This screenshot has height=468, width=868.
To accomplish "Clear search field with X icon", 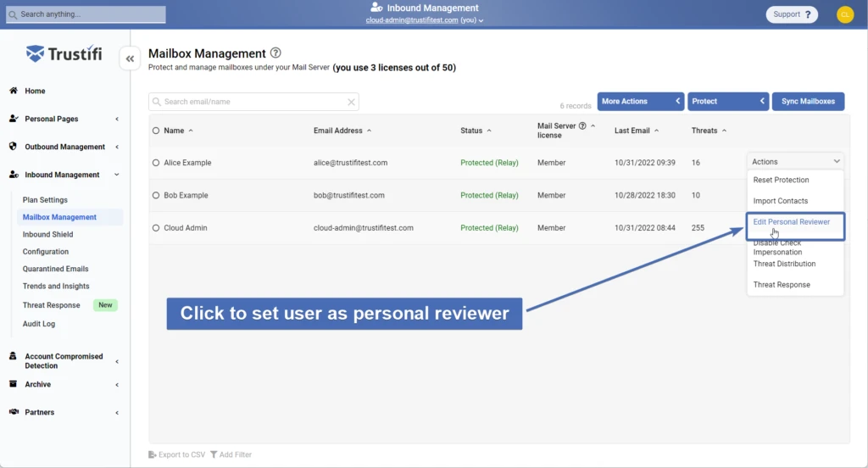I will (351, 102).
